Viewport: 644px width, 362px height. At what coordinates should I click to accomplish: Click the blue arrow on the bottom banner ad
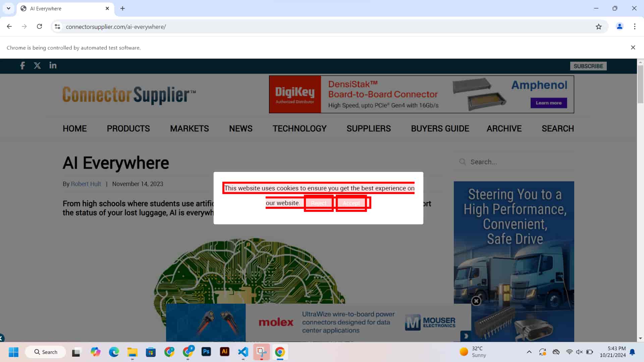pos(466,336)
